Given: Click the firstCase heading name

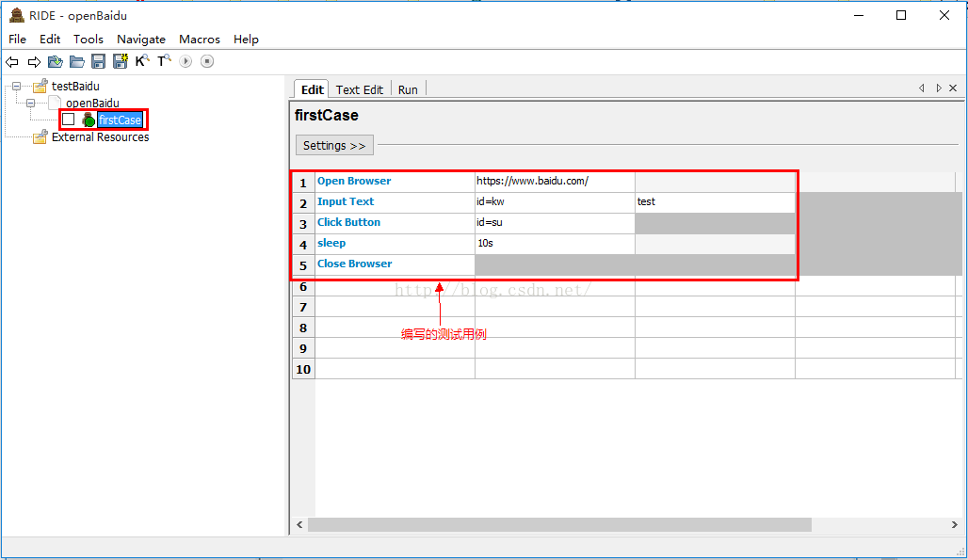Looking at the screenshot, I should pos(327,116).
